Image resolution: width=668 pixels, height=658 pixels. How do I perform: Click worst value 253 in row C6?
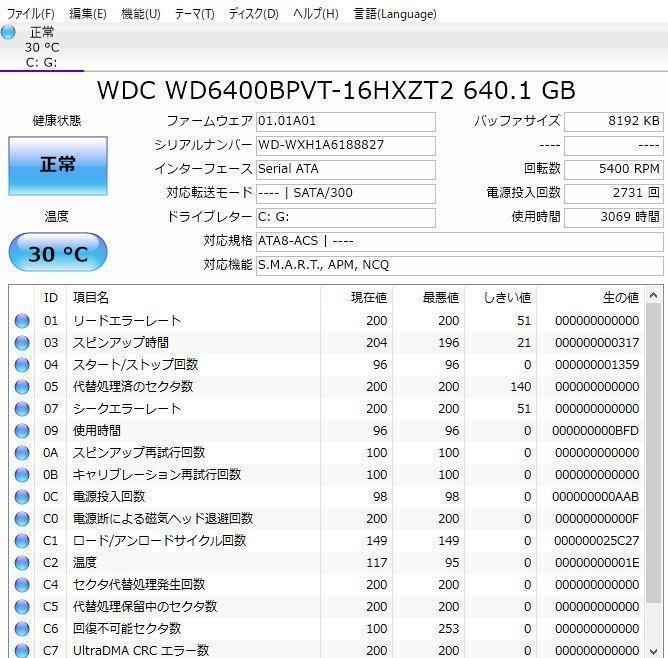449,629
